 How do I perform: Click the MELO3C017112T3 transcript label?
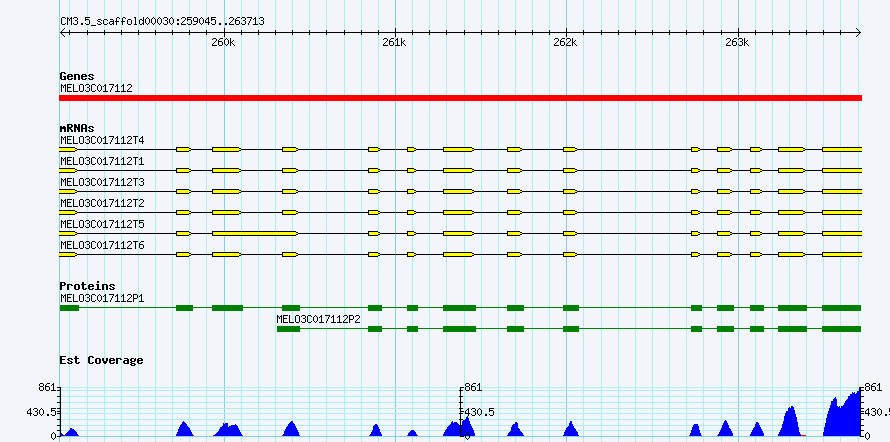pyautogui.click(x=102, y=183)
